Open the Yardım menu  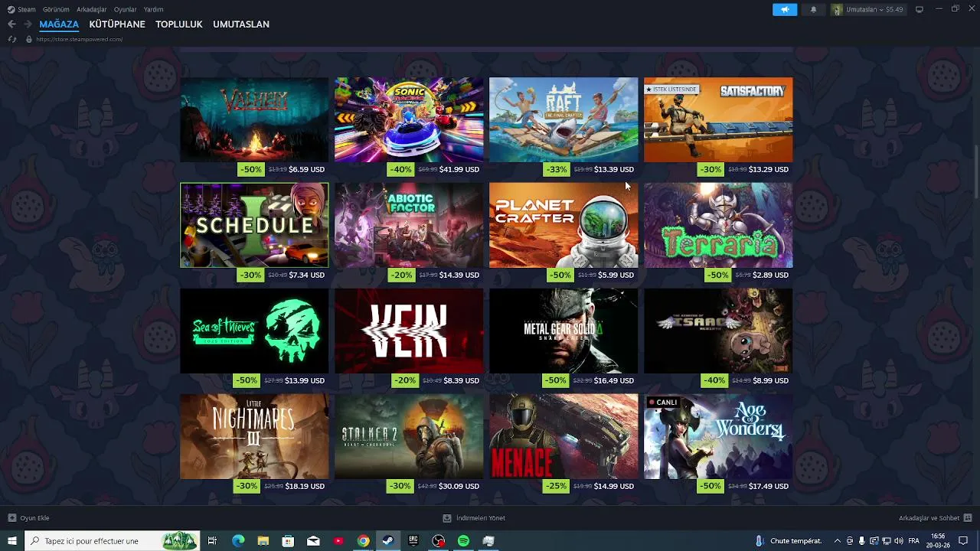tap(153, 9)
